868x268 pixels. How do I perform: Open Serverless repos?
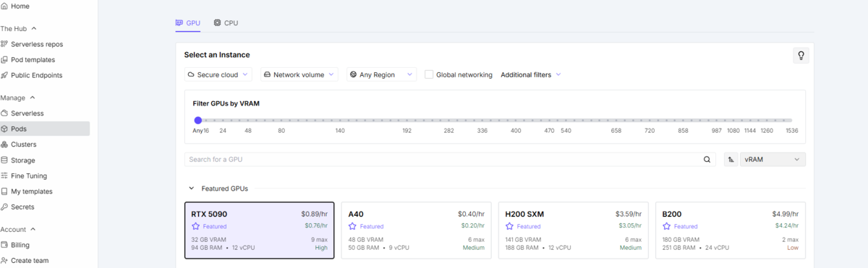(x=36, y=44)
